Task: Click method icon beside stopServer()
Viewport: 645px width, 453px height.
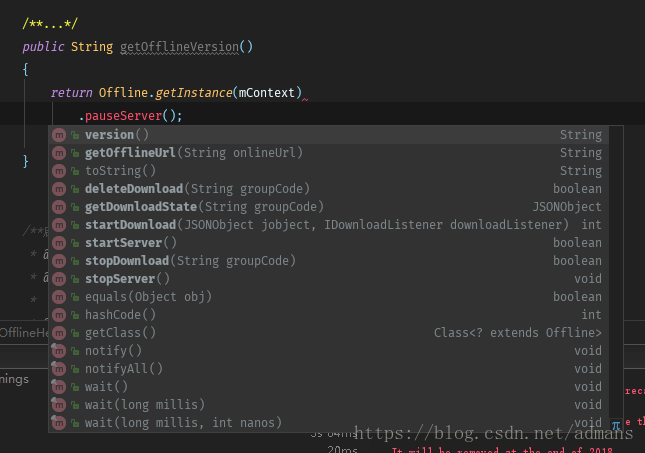Action: [x=59, y=279]
